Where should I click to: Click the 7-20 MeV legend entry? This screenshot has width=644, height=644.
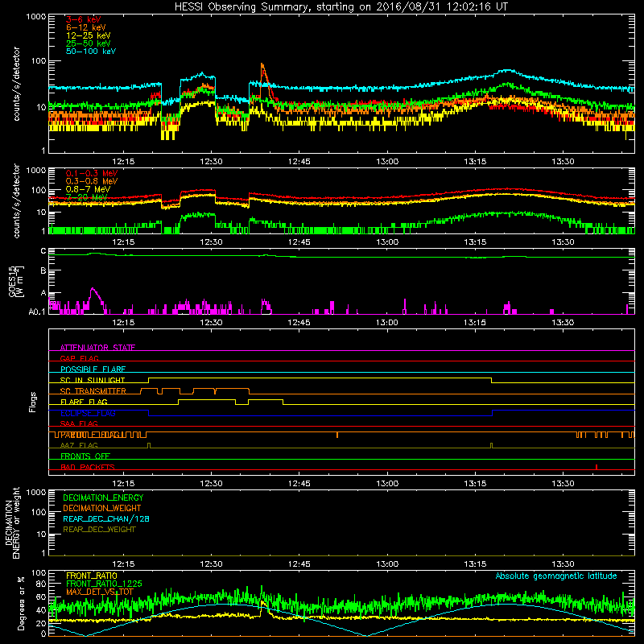tap(86, 197)
